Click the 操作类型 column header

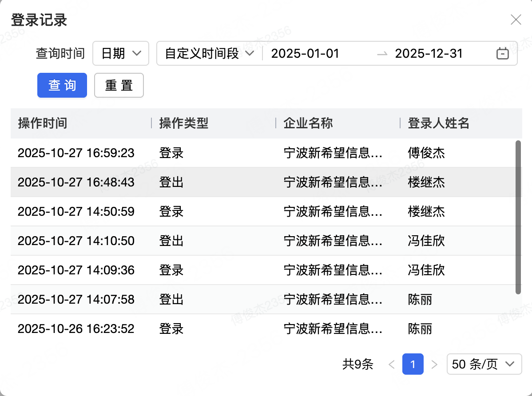[x=184, y=123]
